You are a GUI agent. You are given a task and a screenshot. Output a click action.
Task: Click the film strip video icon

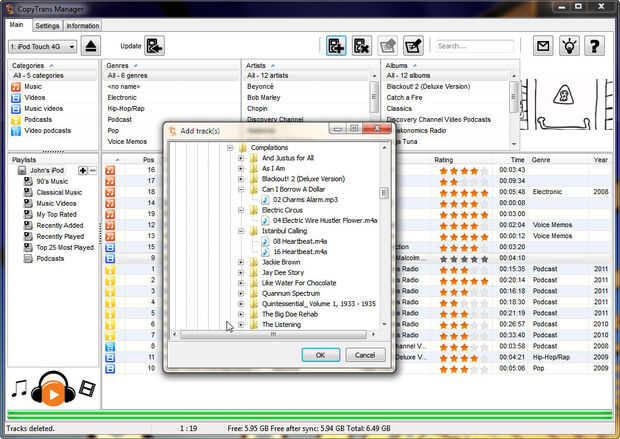tap(87, 388)
